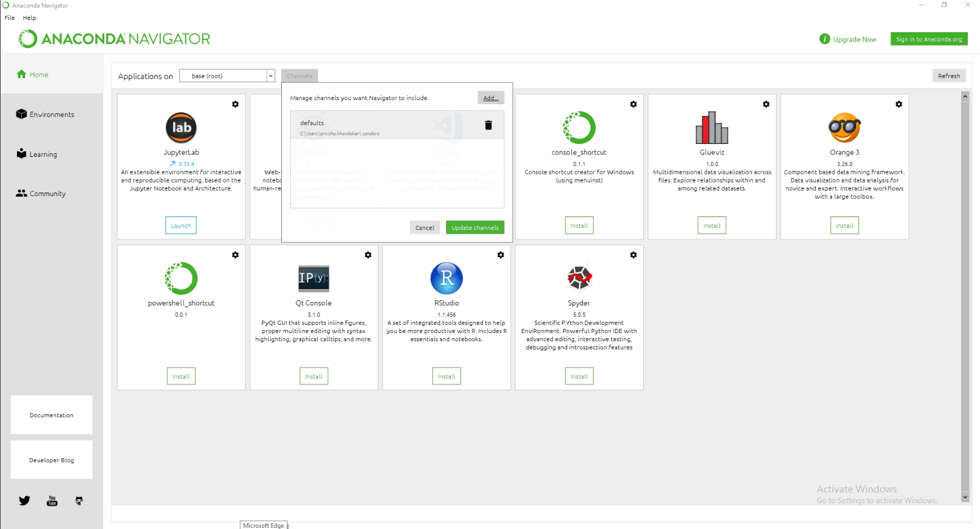This screenshot has height=529, width=980.
Task: Go to the Home tab
Action: tap(51, 74)
